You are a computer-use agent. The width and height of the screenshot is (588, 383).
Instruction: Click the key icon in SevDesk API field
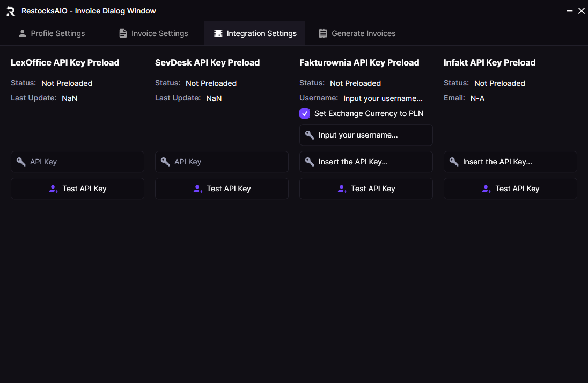[x=165, y=162]
